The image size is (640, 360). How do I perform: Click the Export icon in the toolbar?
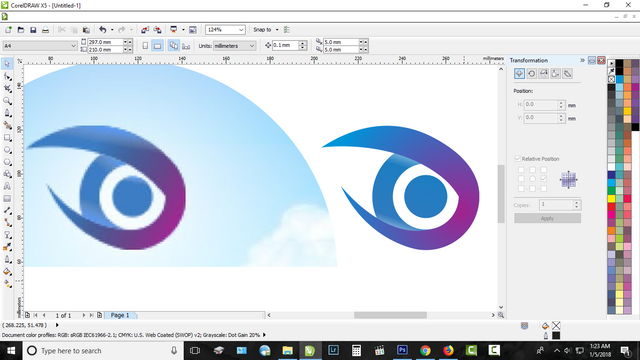click(x=157, y=30)
